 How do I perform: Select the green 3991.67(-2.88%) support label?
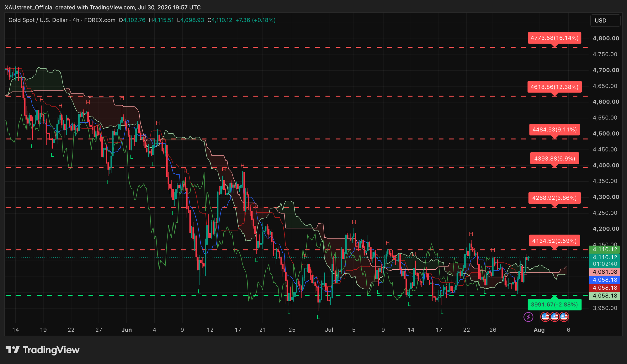pyautogui.click(x=555, y=305)
